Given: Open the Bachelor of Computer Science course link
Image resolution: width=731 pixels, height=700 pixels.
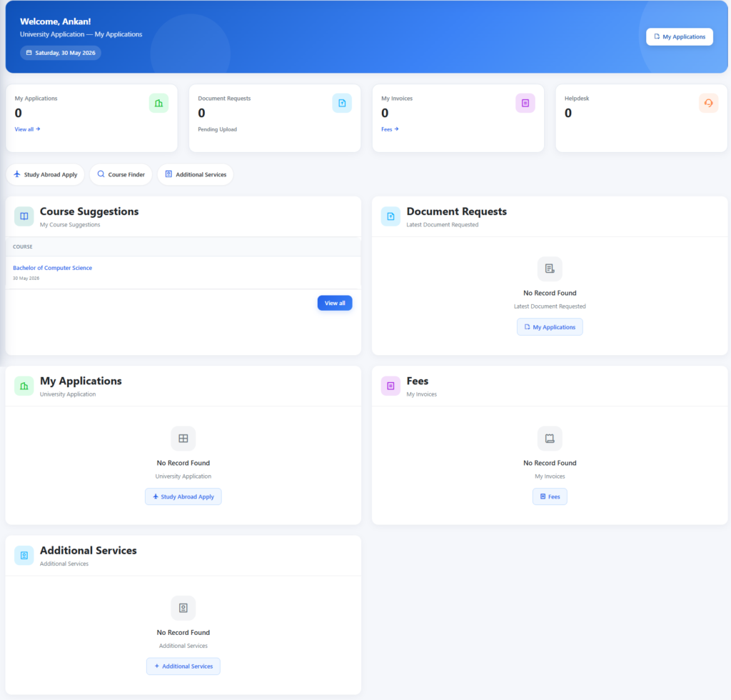Looking at the screenshot, I should click(52, 268).
